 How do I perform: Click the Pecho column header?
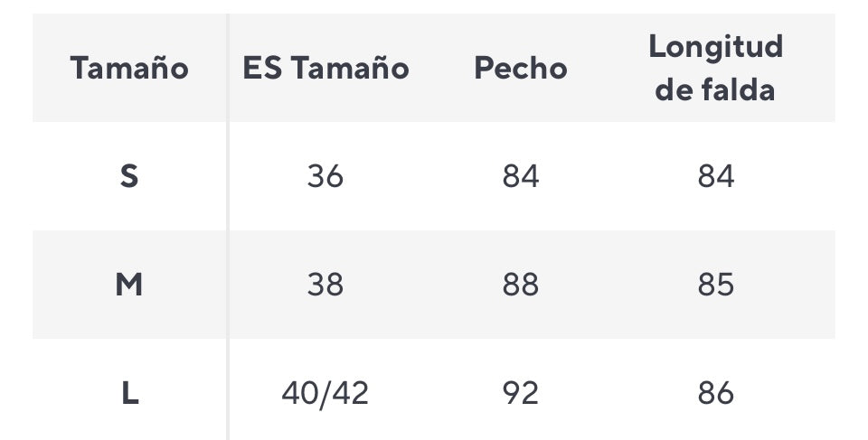coord(521,69)
